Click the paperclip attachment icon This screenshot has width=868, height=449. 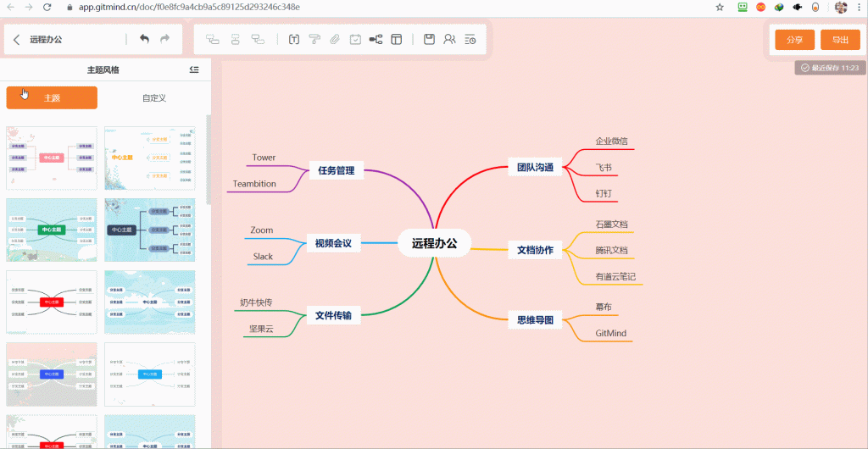point(335,39)
